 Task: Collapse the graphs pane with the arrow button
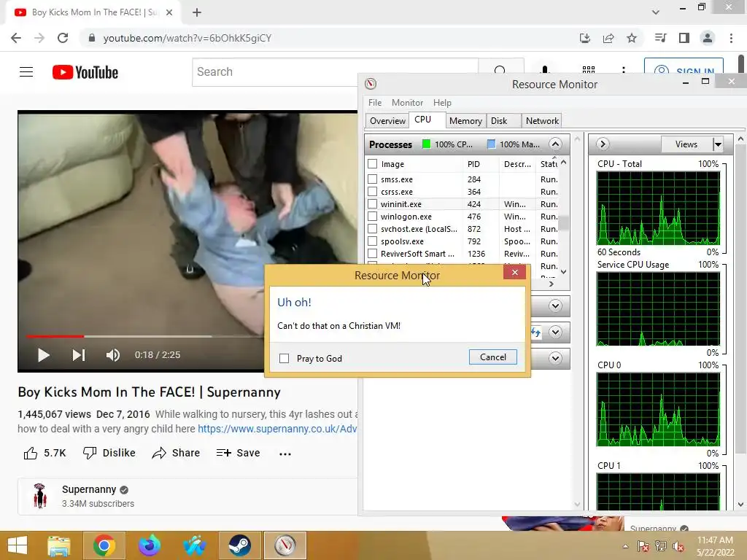coord(603,144)
